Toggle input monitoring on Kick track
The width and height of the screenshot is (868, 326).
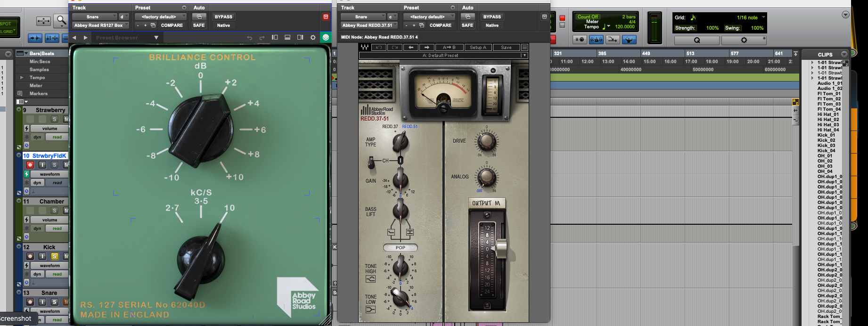pyautogui.click(x=42, y=256)
